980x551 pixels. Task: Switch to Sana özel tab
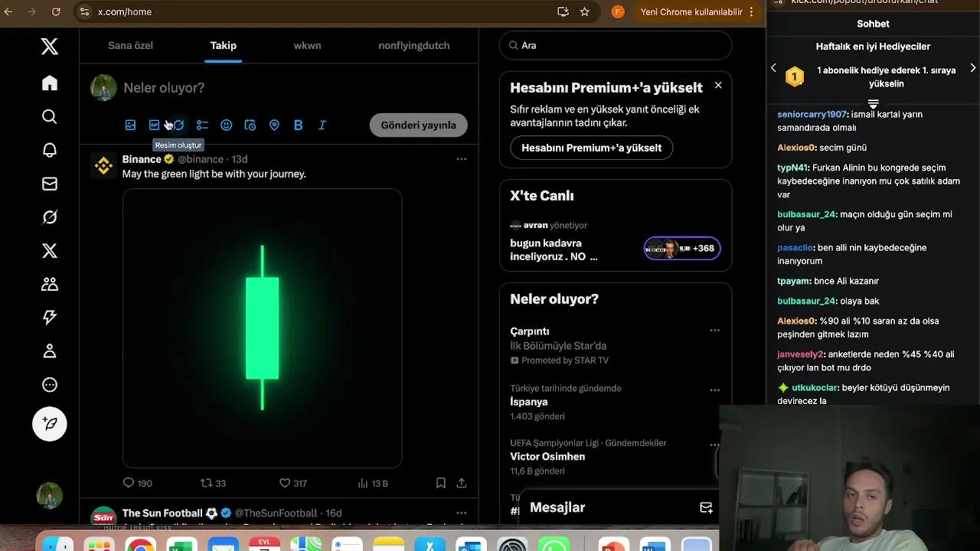130,45
